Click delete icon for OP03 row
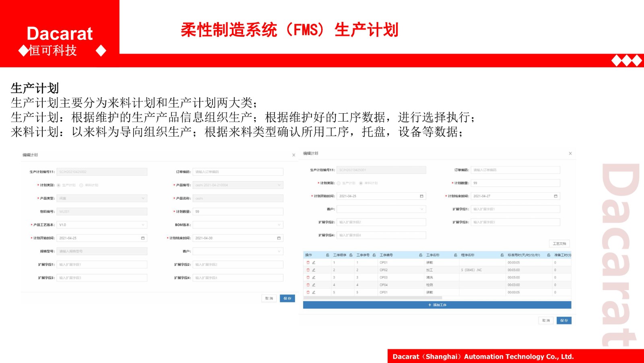This screenshot has height=363, width=644. click(x=308, y=278)
